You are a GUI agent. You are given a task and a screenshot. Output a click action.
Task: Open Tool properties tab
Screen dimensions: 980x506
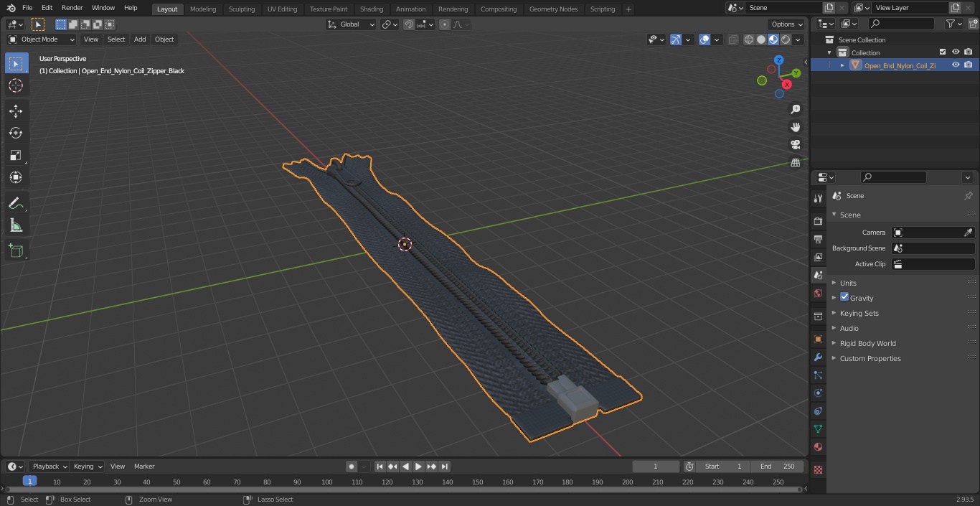pos(818,198)
